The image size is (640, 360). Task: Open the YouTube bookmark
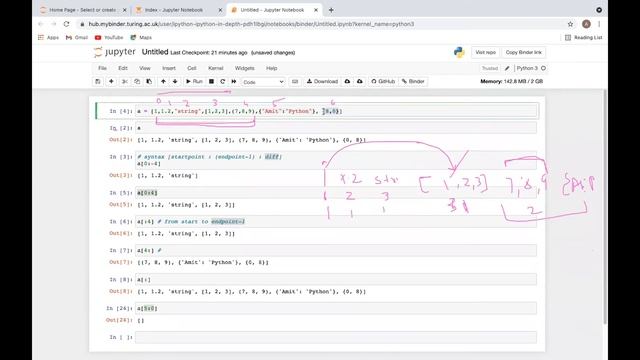[x=109, y=38]
